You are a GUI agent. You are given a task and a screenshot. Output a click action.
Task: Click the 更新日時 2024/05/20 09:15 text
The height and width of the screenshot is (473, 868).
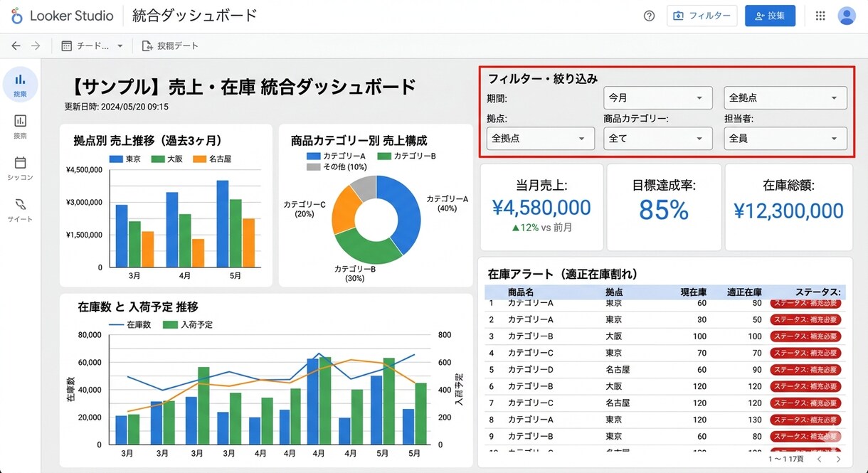point(116,107)
